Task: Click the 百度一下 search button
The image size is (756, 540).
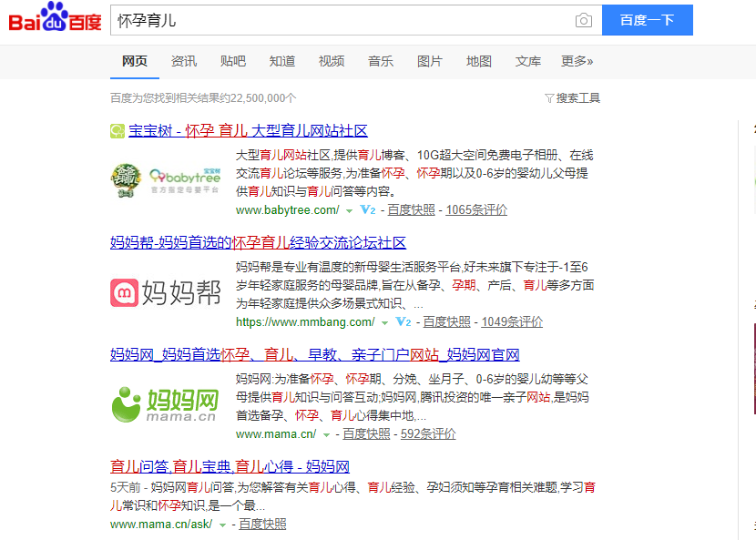Action: click(647, 20)
